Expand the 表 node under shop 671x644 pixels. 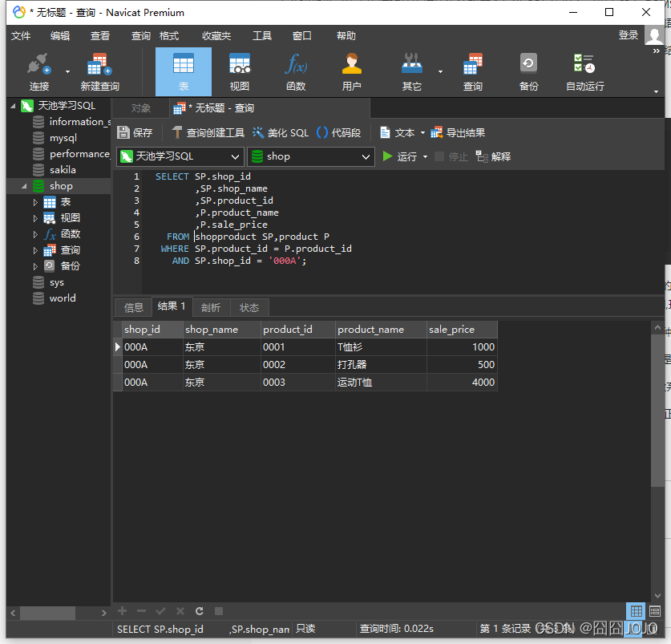[x=35, y=202]
